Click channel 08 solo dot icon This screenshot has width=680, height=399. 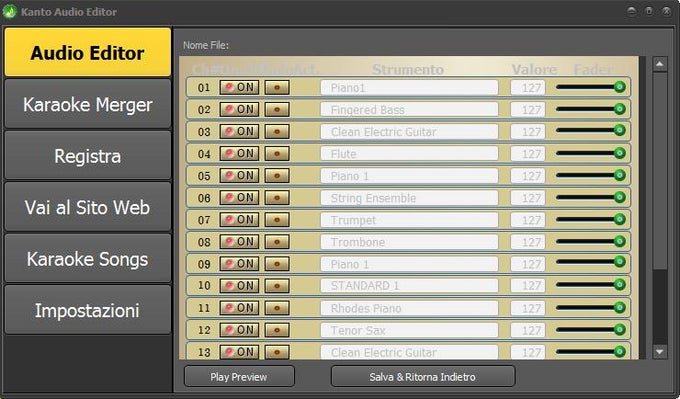pyautogui.click(x=277, y=242)
